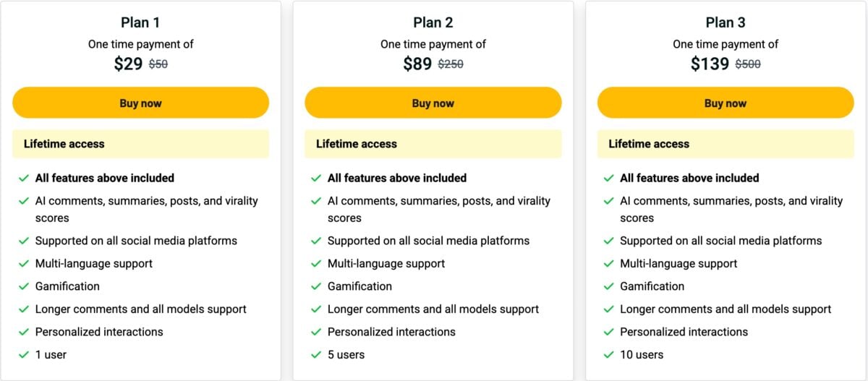
Task: Choose Buy now on Plan 3
Action: click(x=725, y=103)
